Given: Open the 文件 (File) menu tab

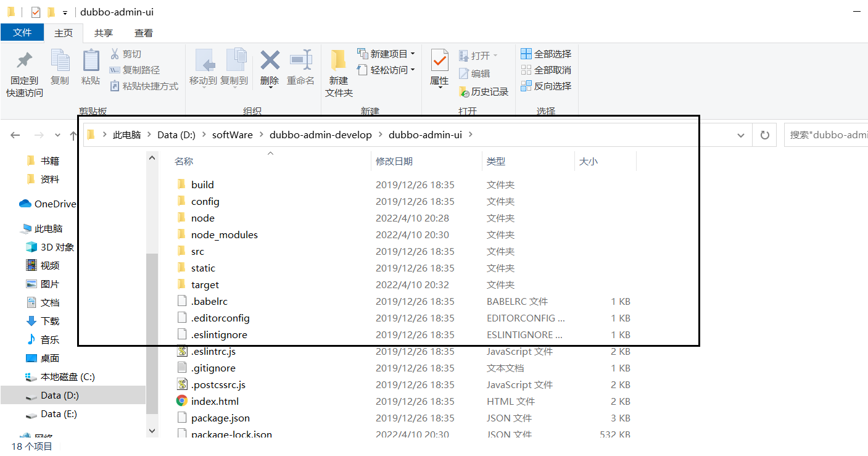Looking at the screenshot, I should (x=22, y=33).
